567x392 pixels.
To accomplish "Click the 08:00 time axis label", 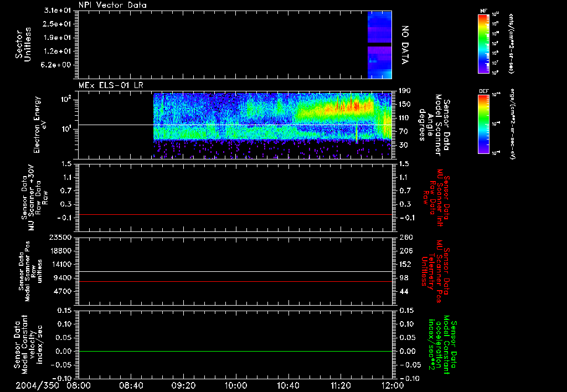I will (x=79, y=386).
